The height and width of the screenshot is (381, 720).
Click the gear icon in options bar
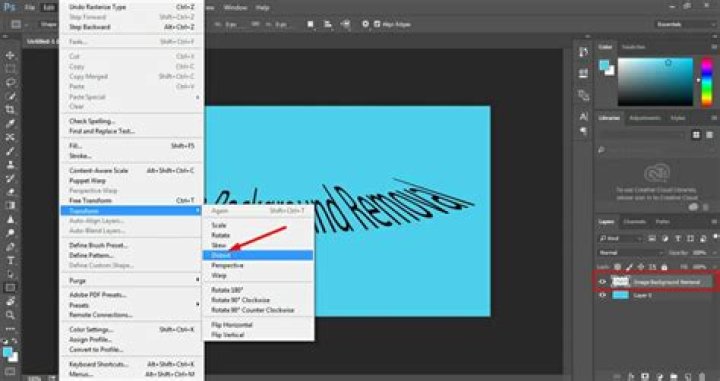coord(365,24)
